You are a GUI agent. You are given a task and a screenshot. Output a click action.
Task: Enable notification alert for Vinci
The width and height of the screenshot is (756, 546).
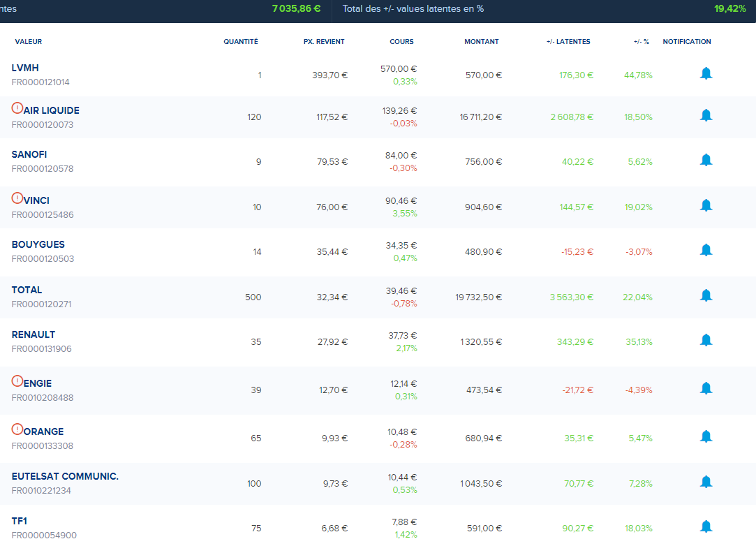tap(706, 205)
